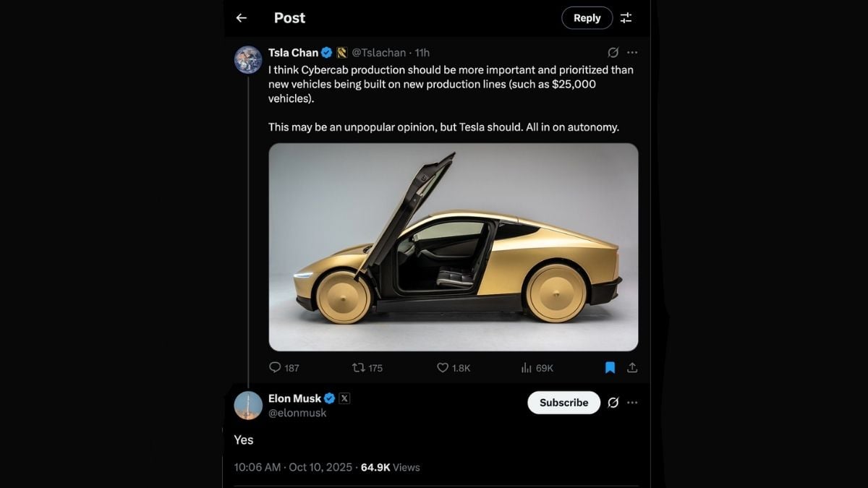Click the hexagon NFT badge next to Tsla Chan
The image size is (868, 488).
(x=341, y=52)
